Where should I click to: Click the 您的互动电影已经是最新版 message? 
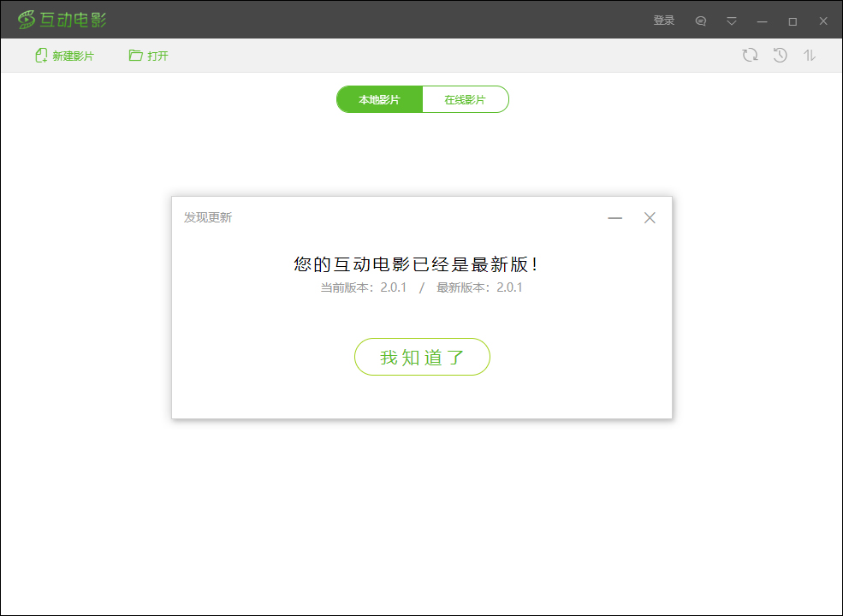click(416, 264)
